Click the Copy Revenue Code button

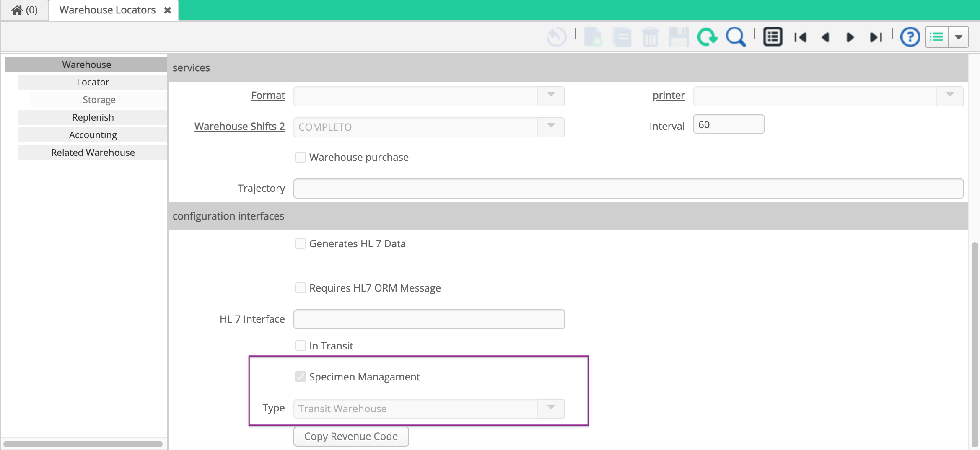click(351, 436)
